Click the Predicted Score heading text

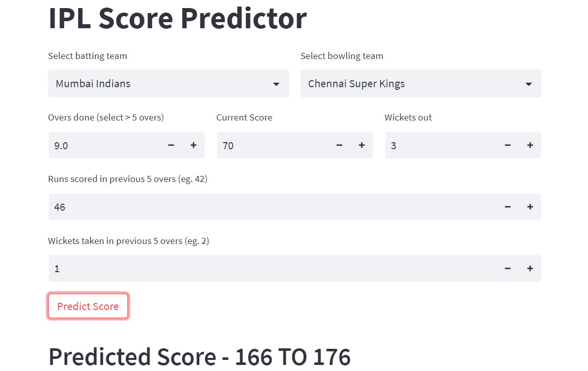(199, 356)
